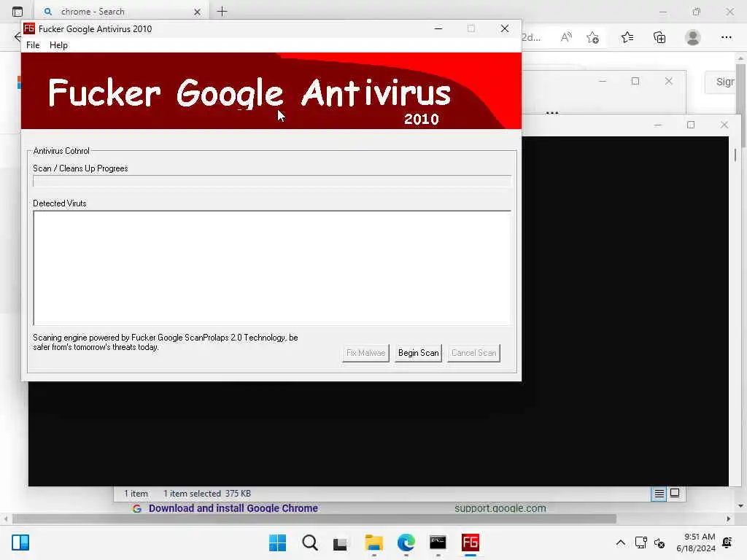Click the Cancel Scan button
Screen dimensions: 747x560
coord(473,353)
